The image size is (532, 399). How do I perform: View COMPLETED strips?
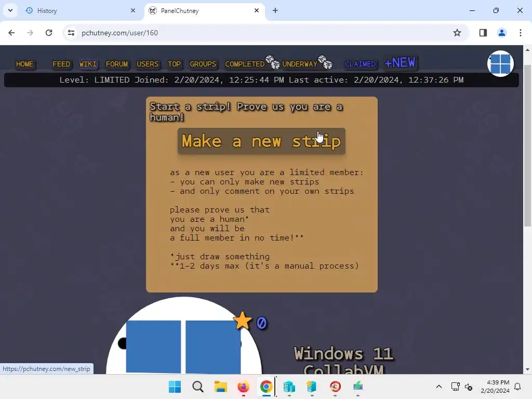pyautogui.click(x=245, y=64)
